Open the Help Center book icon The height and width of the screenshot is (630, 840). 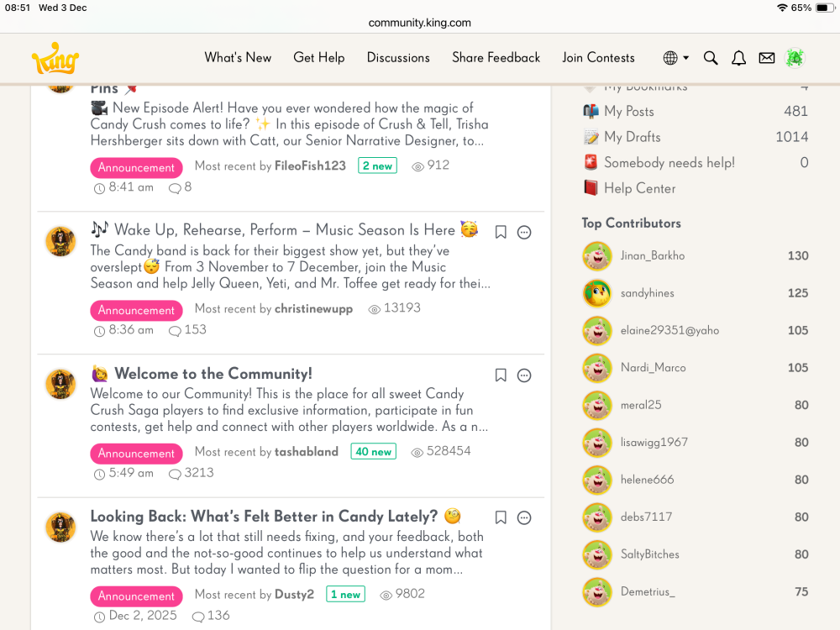[x=591, y=188]
